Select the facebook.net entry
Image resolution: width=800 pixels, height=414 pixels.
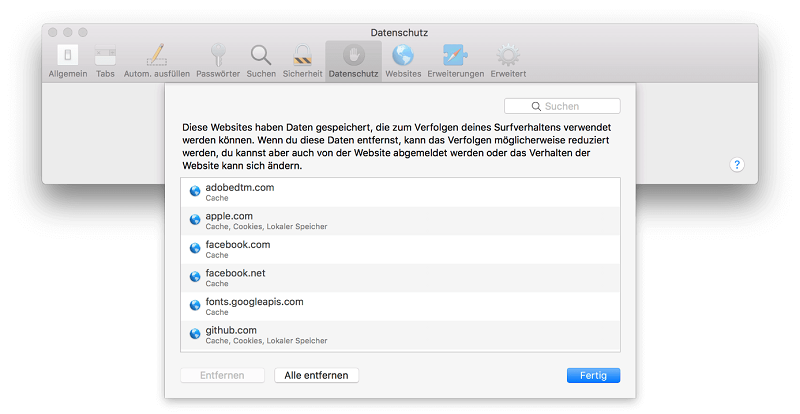401,278
